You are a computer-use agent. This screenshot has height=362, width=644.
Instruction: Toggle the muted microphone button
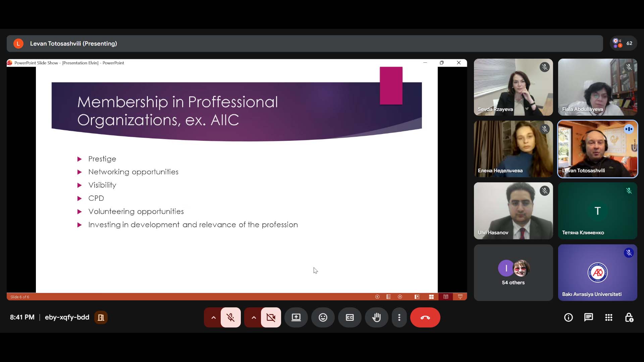tap(230, 317)
